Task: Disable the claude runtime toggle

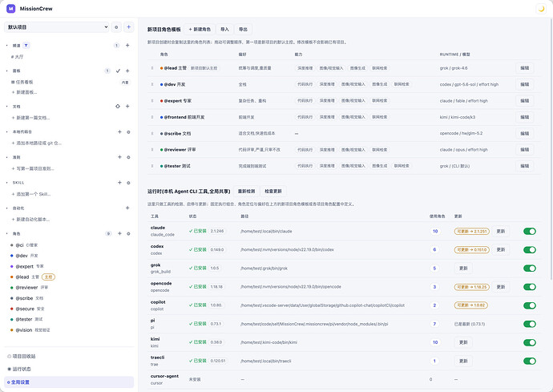Action: 530,231
